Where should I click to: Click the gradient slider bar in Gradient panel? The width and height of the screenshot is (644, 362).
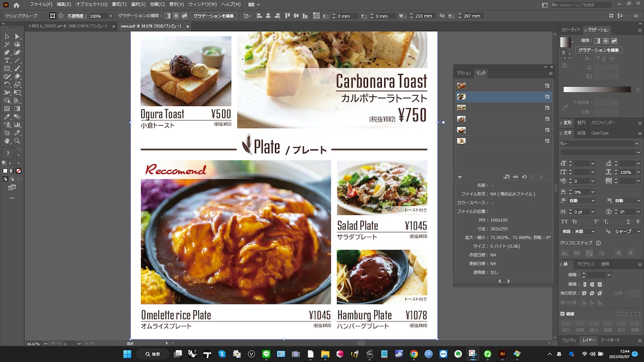point(597,90)
